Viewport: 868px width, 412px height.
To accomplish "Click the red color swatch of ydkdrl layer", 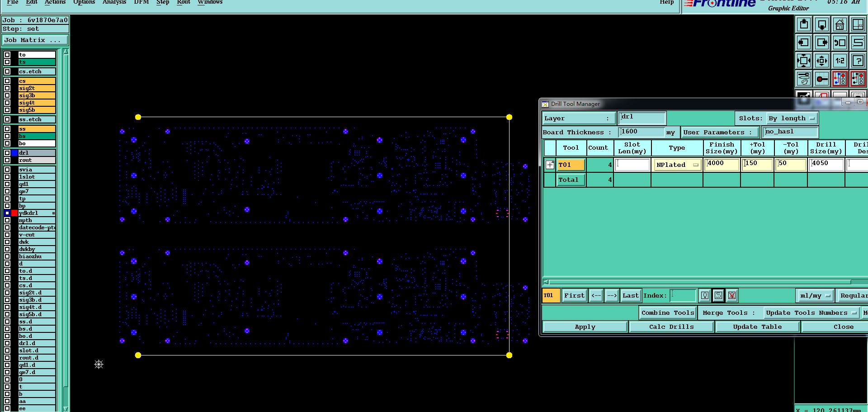I will [14, 213].
